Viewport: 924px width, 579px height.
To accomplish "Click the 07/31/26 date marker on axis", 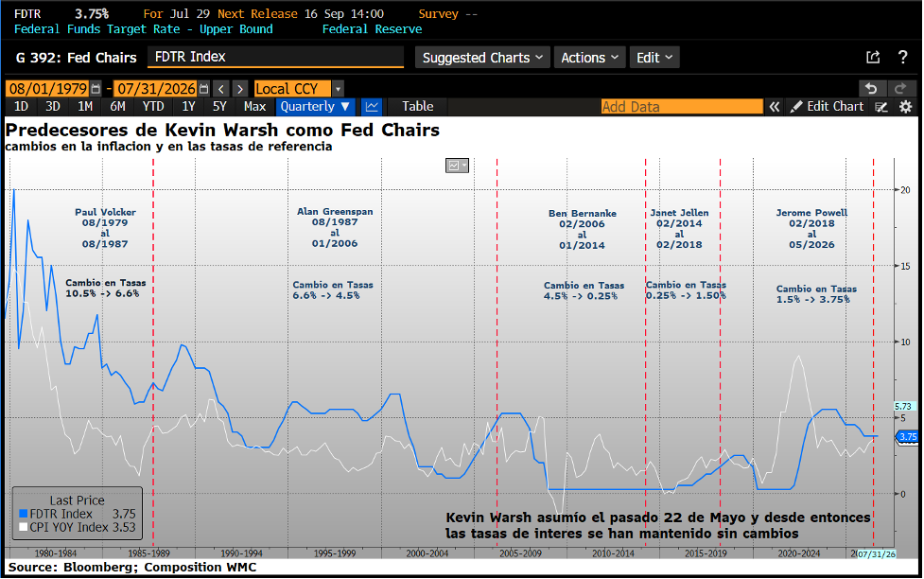I will tap(877, 553).
